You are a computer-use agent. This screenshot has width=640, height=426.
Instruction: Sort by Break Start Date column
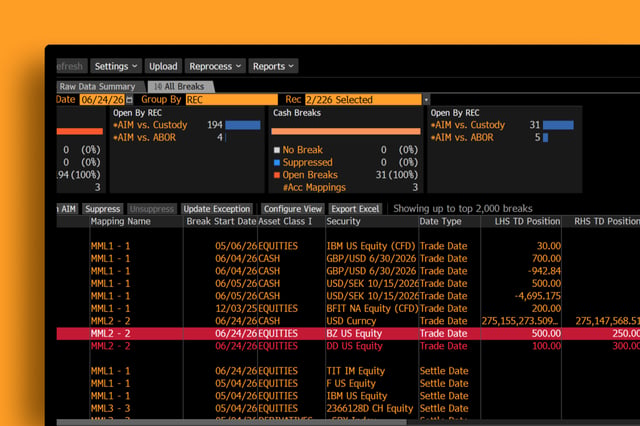[x=221, y=221]
